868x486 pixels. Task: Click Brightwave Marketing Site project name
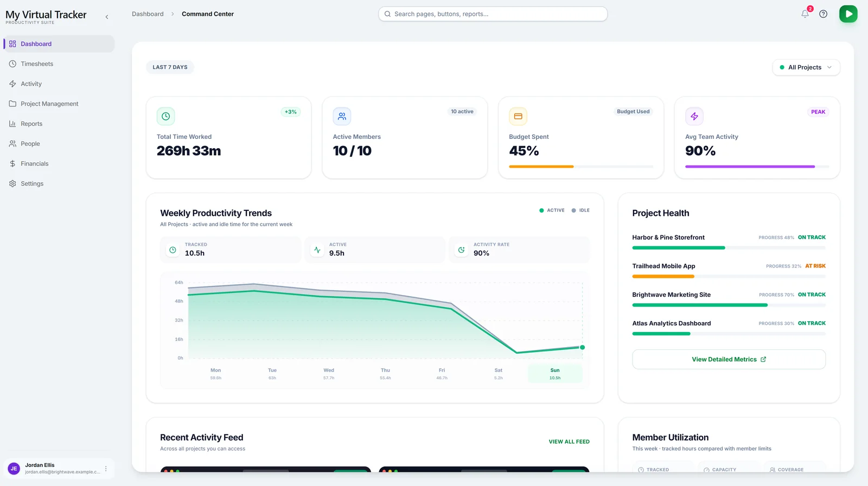672,295
